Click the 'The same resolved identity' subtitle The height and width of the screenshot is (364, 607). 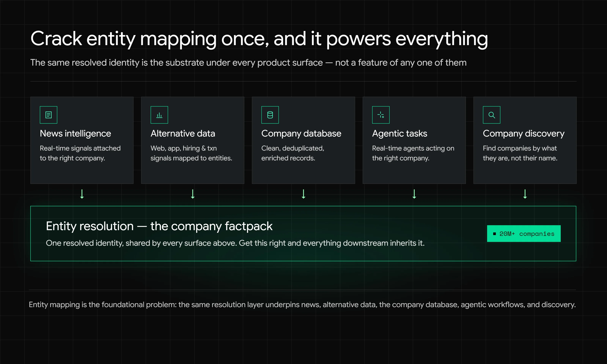[248, 63]
